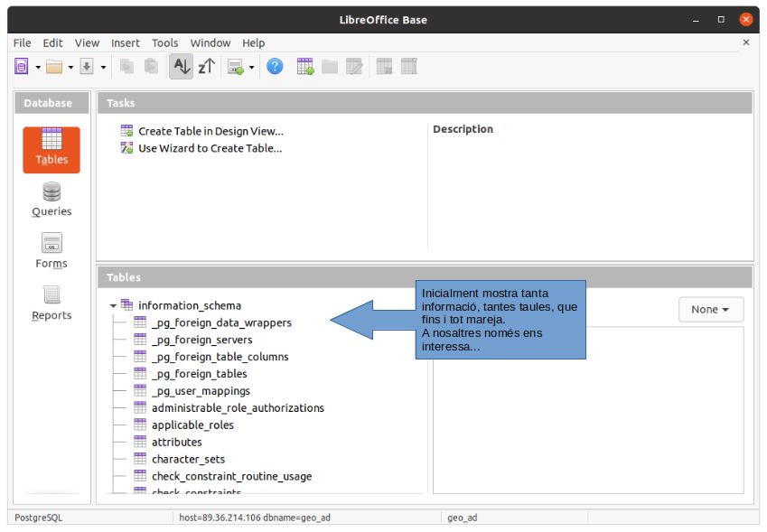Open the None preview mode dropdown
Viewport: 767px width, 532px height.
click(711, 310)
